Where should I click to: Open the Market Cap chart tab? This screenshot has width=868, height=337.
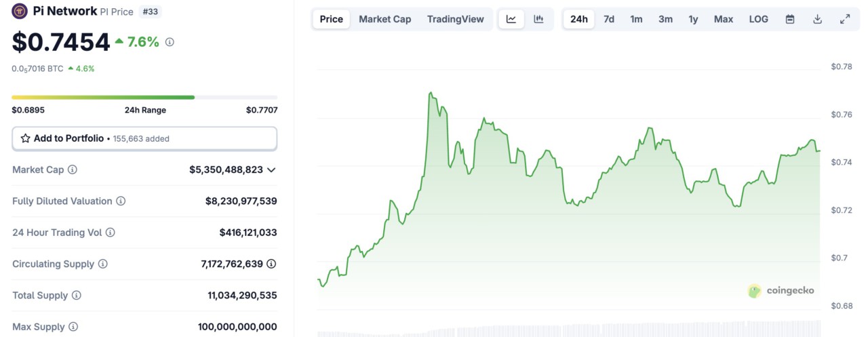point(384,19)
